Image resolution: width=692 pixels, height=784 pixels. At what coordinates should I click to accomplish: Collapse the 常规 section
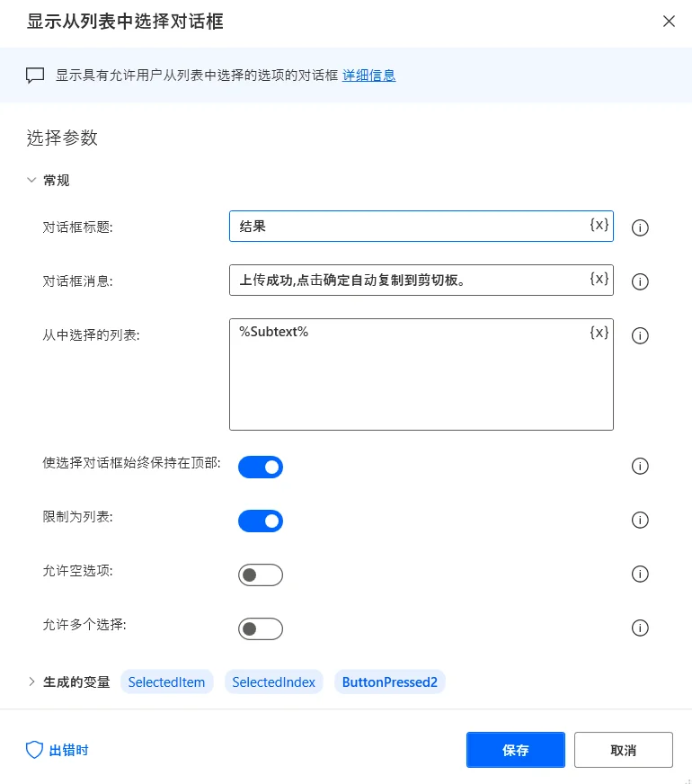pyautogui.click(x=32, y=181)
